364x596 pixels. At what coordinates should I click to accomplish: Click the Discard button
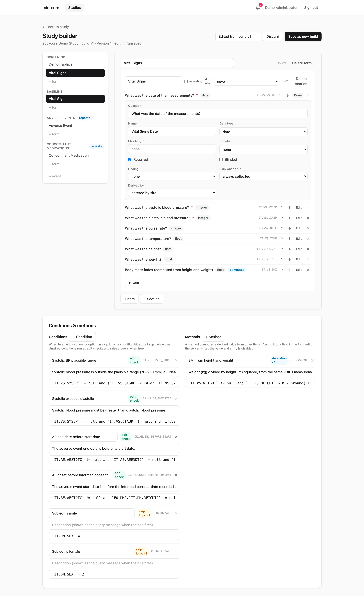point(272,37)
